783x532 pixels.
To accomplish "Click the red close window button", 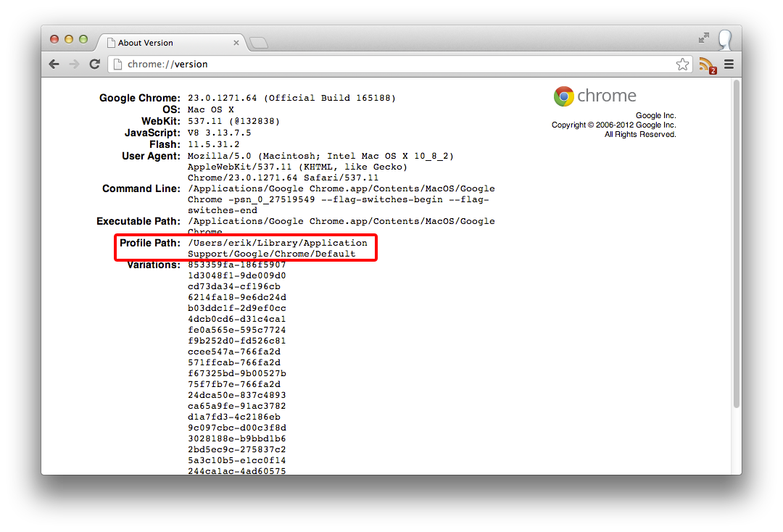I will coord(54,39).
